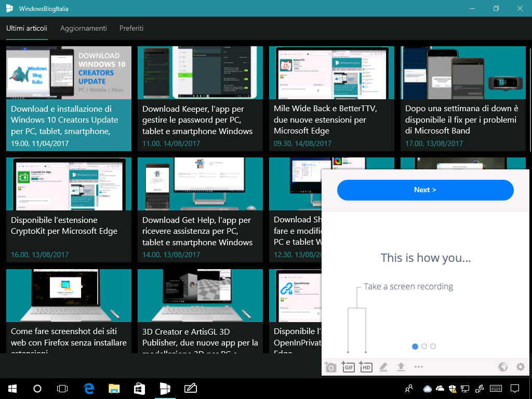Open the Windows 10 Creators Update article
Image resolution: width=532 pixels, height=399 pixels.
point(69,98)
